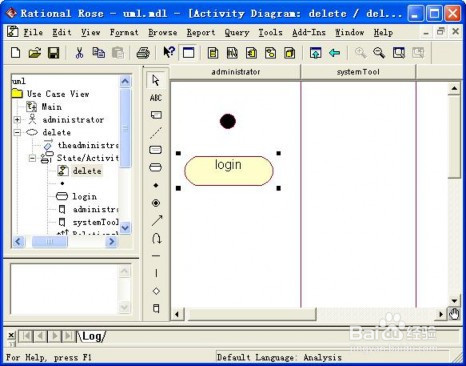
Task: Select the State rounded rectangle tool
Action: [156, 150]
